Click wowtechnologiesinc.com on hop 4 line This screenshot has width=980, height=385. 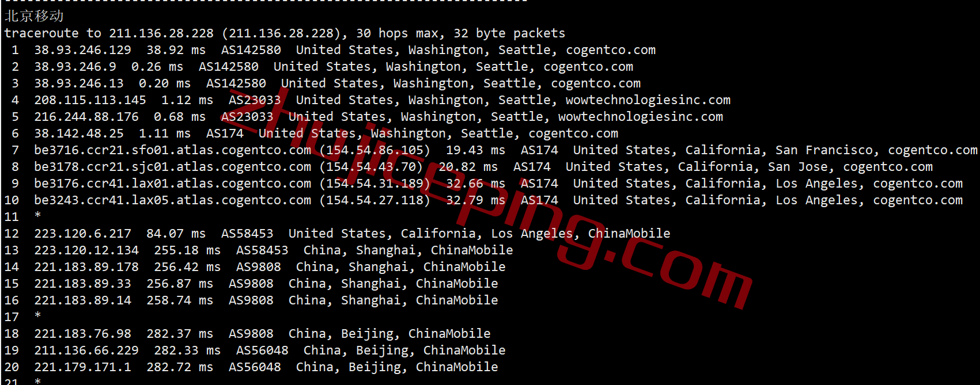coord(648,100)
